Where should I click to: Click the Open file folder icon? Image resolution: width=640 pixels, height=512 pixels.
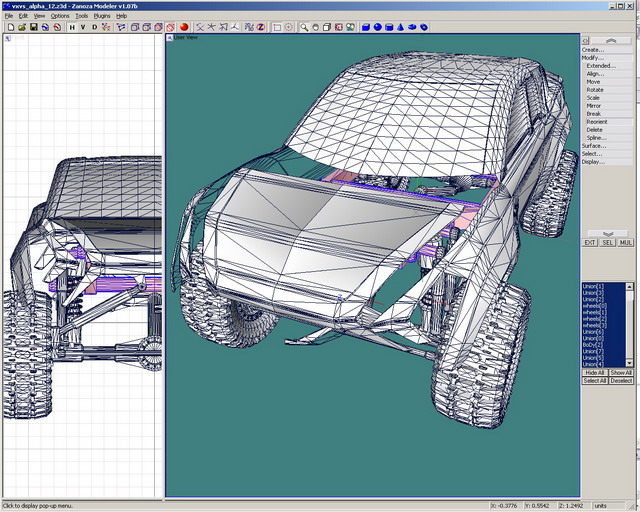[20, 27]
